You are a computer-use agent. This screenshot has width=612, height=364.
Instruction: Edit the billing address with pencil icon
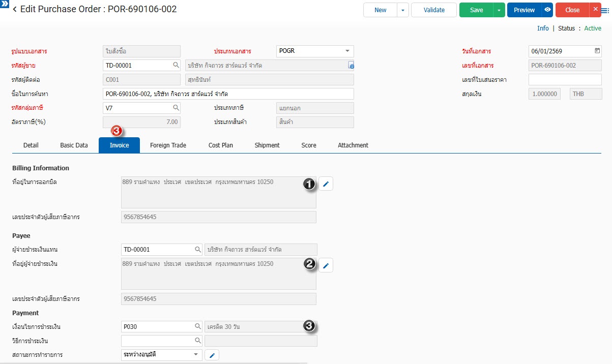click(x=326, y=184)
